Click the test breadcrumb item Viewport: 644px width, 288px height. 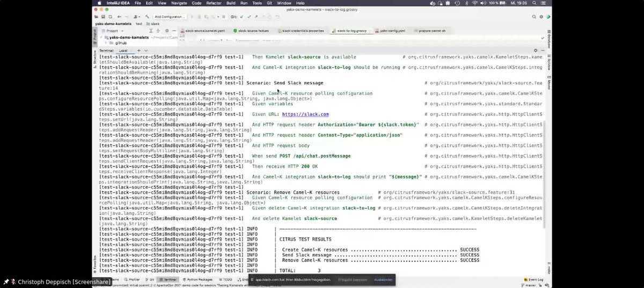(x=138, y=24)
